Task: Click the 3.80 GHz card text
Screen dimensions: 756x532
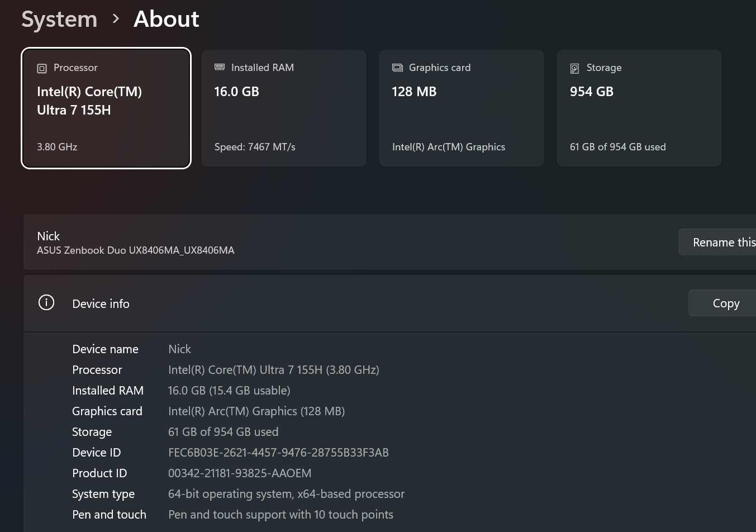Action: pos(57,147)
